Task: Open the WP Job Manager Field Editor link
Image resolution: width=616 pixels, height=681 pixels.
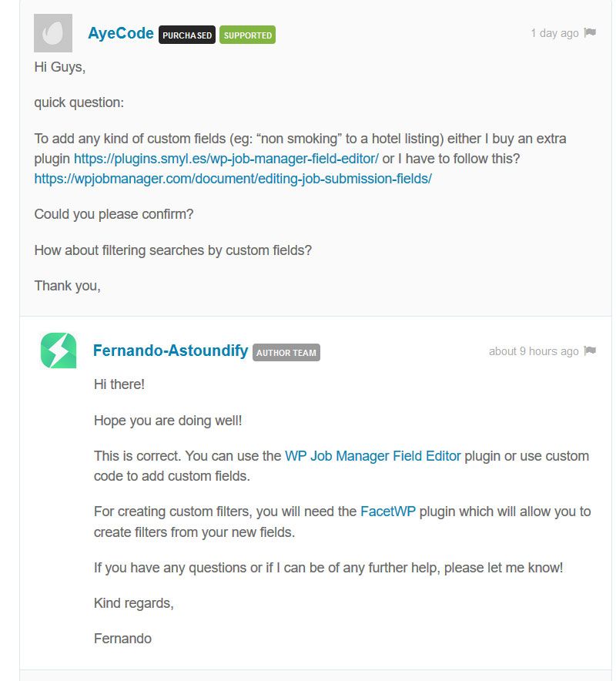Action: coord(373,456)
